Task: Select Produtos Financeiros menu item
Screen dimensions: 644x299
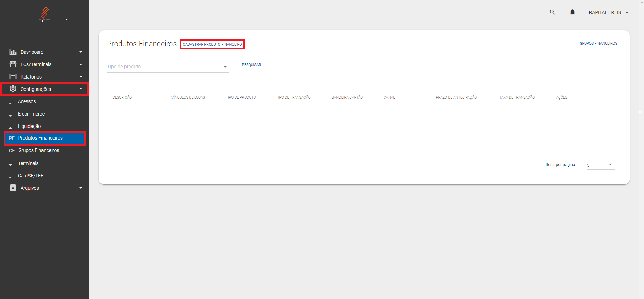Action: [x=40, y=138]
